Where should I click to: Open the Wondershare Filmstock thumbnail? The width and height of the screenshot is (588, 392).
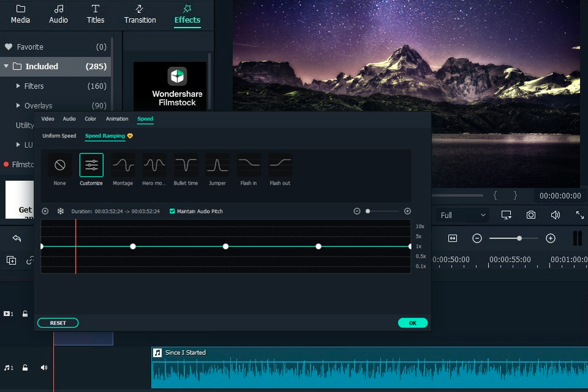[x=170, y=86]
